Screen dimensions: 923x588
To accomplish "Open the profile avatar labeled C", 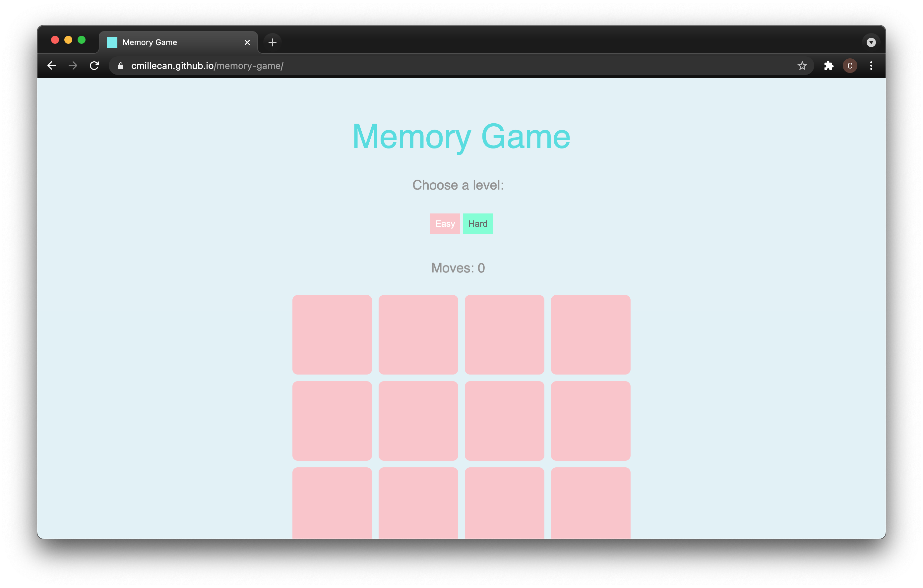I will pos(850,66).
